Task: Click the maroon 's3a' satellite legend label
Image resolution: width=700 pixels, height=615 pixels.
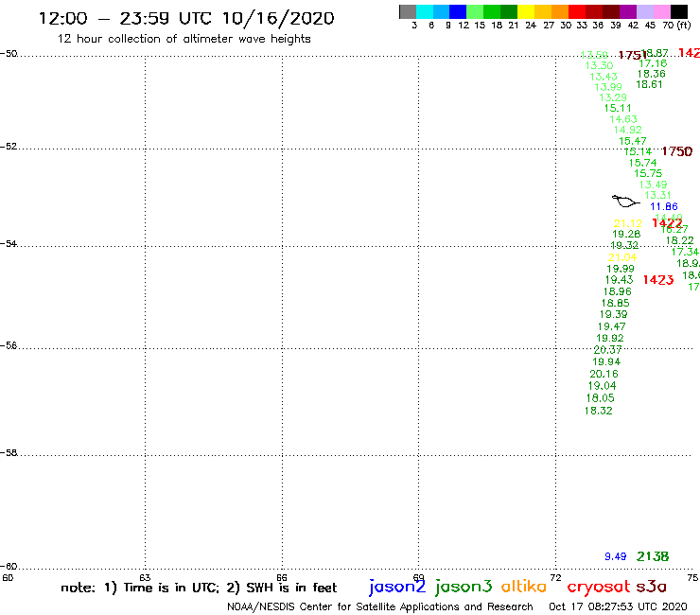Action: [651, 587]
